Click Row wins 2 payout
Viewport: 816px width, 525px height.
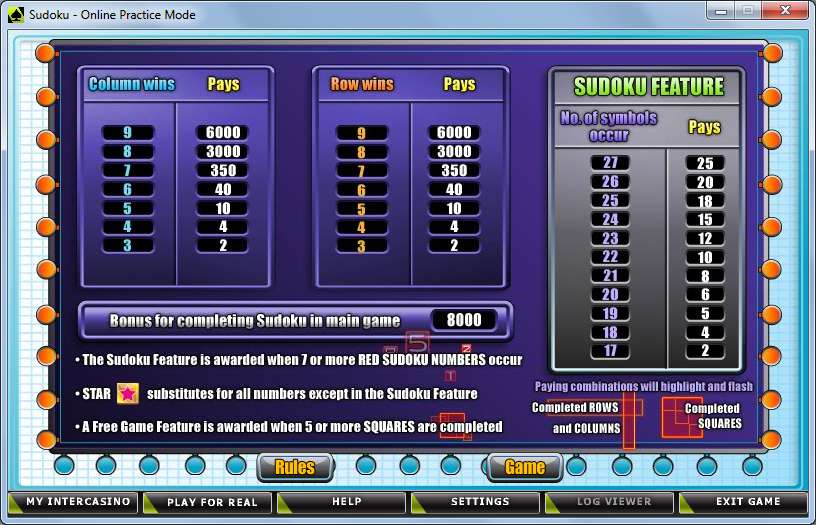click(454, 246)
